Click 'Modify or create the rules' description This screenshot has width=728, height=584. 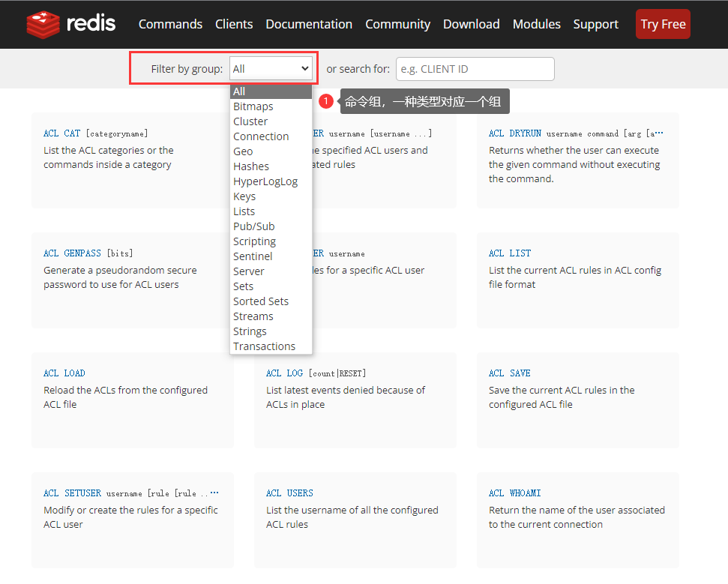pyautogui.click(x=130, y=517)
